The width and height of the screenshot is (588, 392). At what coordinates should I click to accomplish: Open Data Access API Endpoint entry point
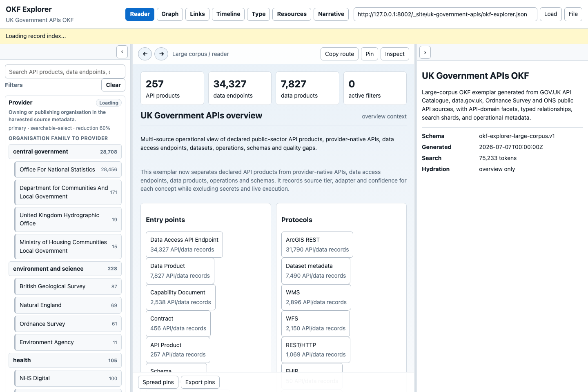(x=184, y=245)
